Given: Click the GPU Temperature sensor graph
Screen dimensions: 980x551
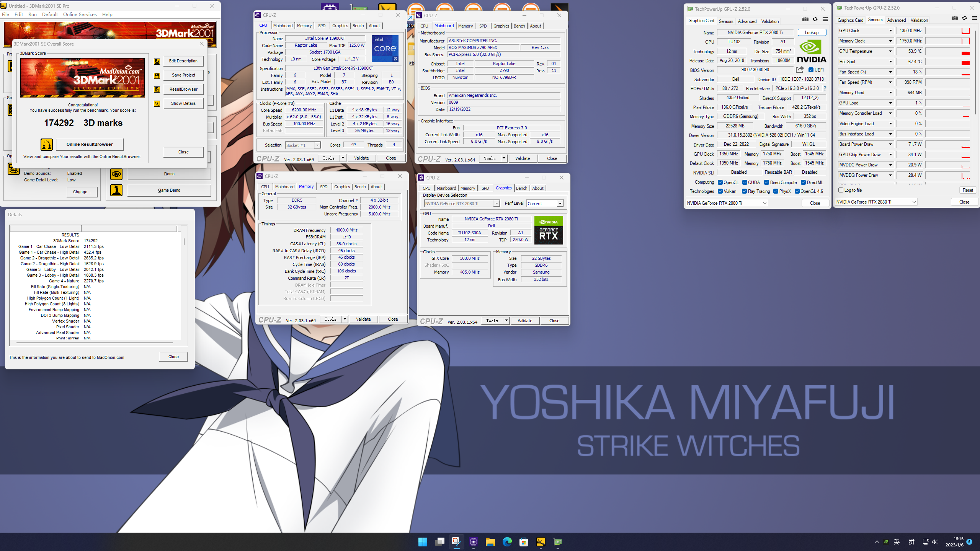Looking at the screenshot, I should click(x=948, y=51).
